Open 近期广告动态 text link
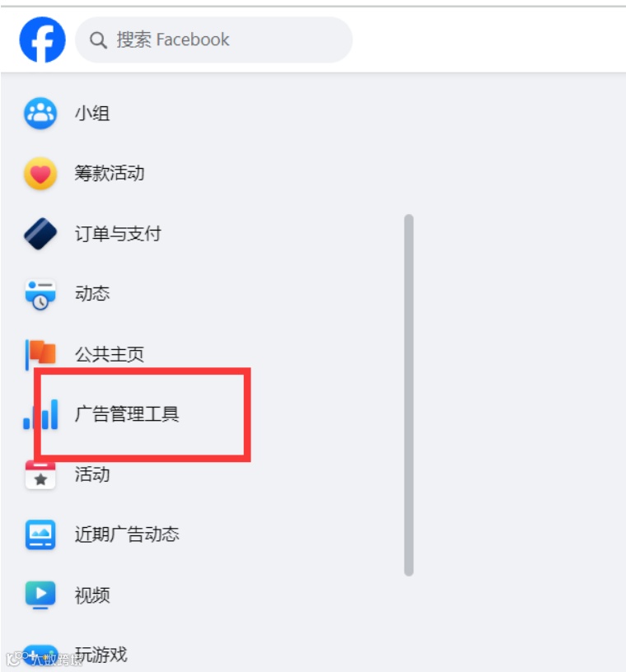This screenshot has height=672, width=626. 127,534
